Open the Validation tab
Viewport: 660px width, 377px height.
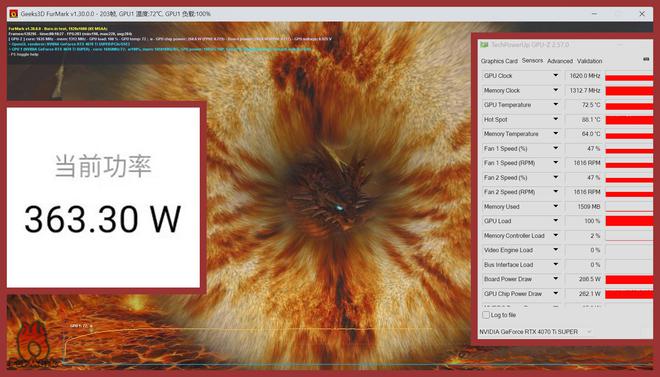[589, 61]
